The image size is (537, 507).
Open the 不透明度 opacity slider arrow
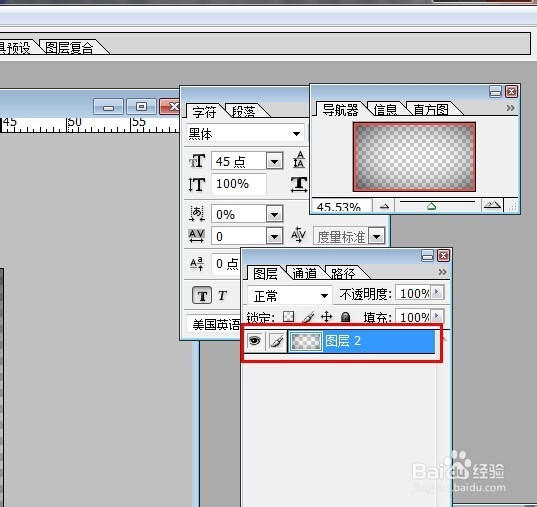point(437,292)
